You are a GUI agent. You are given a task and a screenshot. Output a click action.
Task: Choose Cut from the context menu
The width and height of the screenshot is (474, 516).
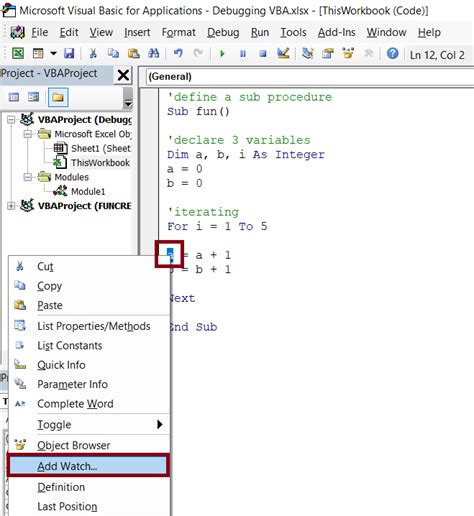(x=89, y=267)
